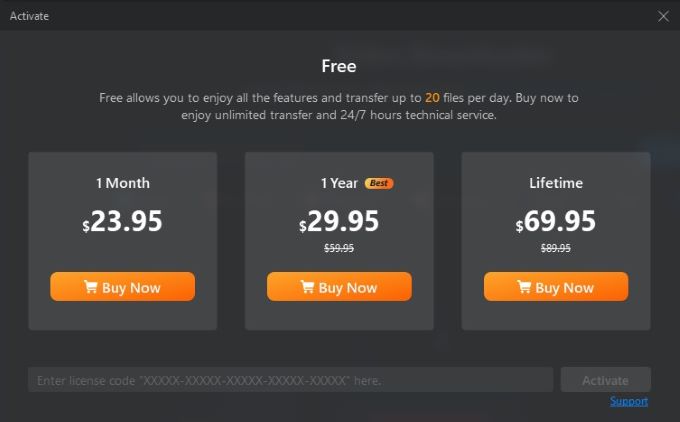Purchase the Lifetime plan with Buy Now
Viewport: 680px width, 422px height.
coord(556,287)
